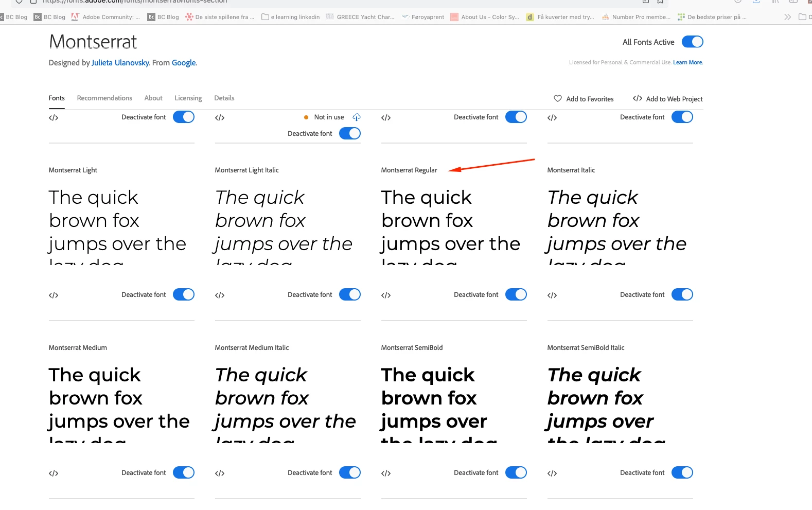The width and height of the screenshot is (812, 510).
Task: Open the About tab
Action: tap(153, 98)
